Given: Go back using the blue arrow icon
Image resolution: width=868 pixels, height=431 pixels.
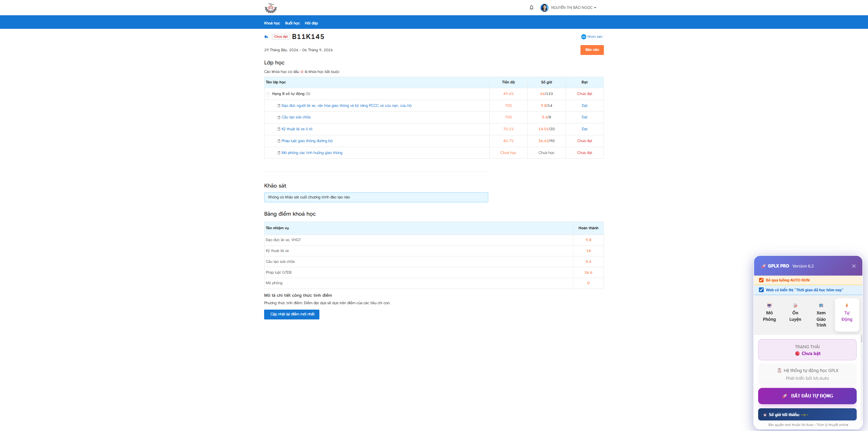Looking at the screenshot, I should coord(266,37).
